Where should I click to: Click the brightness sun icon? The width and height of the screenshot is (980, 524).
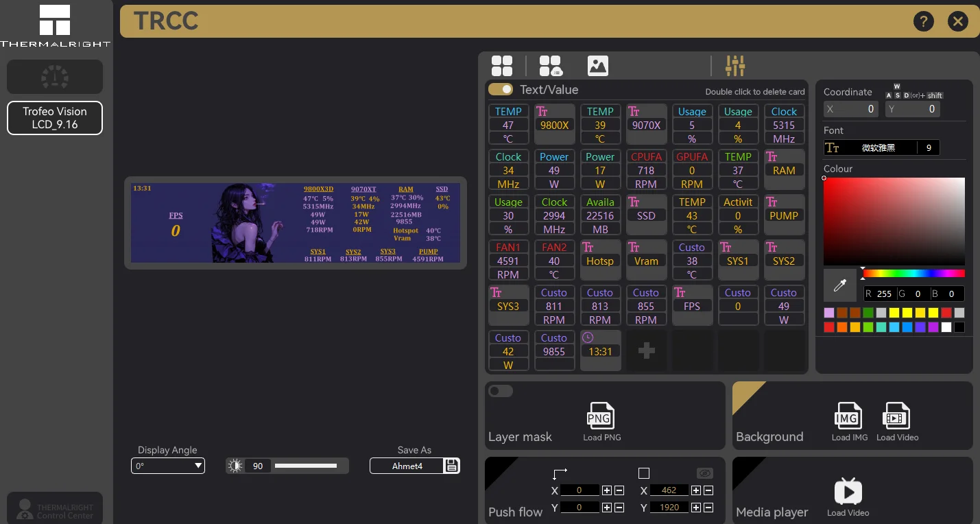pos(235,466)
